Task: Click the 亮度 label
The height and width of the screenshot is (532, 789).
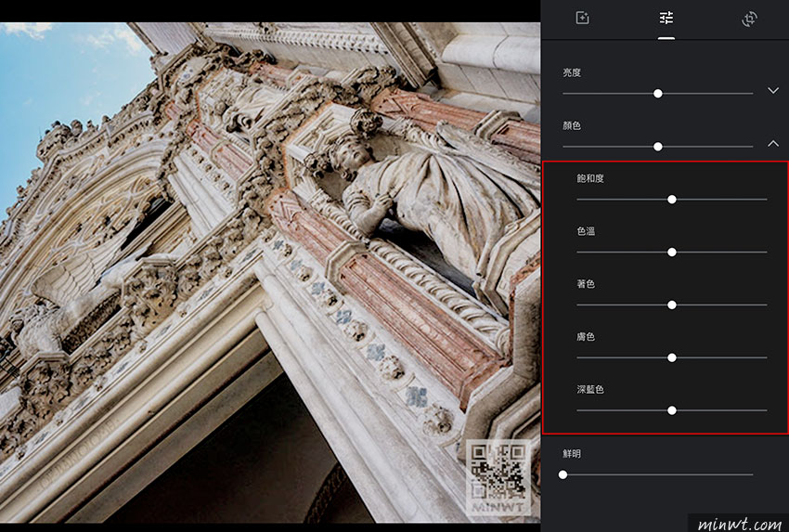Action: tap(572, 72)
